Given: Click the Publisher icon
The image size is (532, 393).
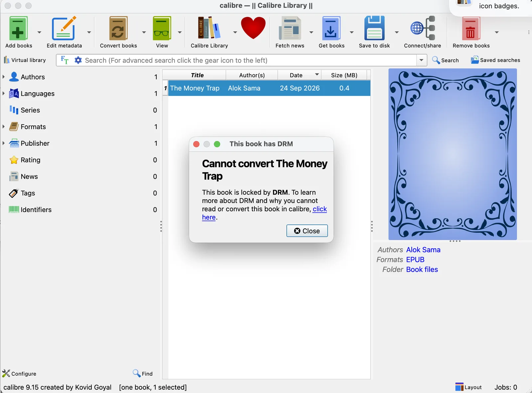Looking at the screenshot, I should click(14, 143).
